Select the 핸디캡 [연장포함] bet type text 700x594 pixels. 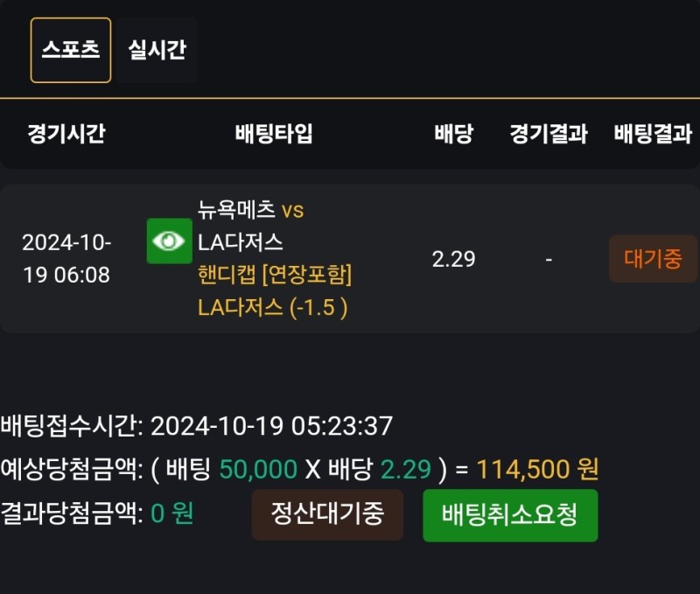click(275, 275)
